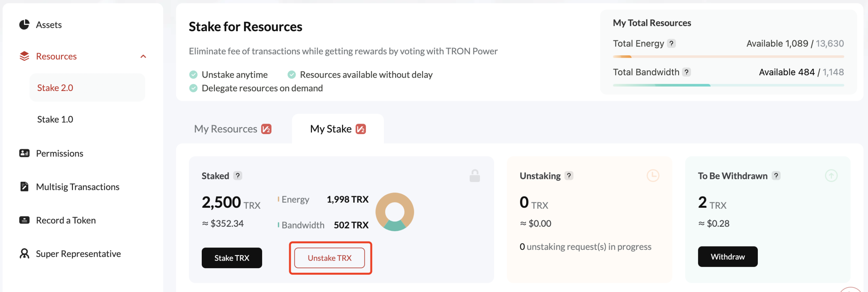Click the Multisig Transactions document icon
The width and height of the screenshot is (868, 292).
(x=24, y=187)
